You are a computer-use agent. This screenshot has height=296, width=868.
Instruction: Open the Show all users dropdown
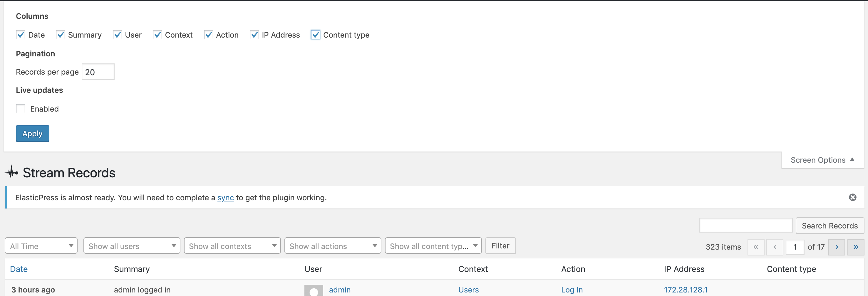tap(132, 246)
